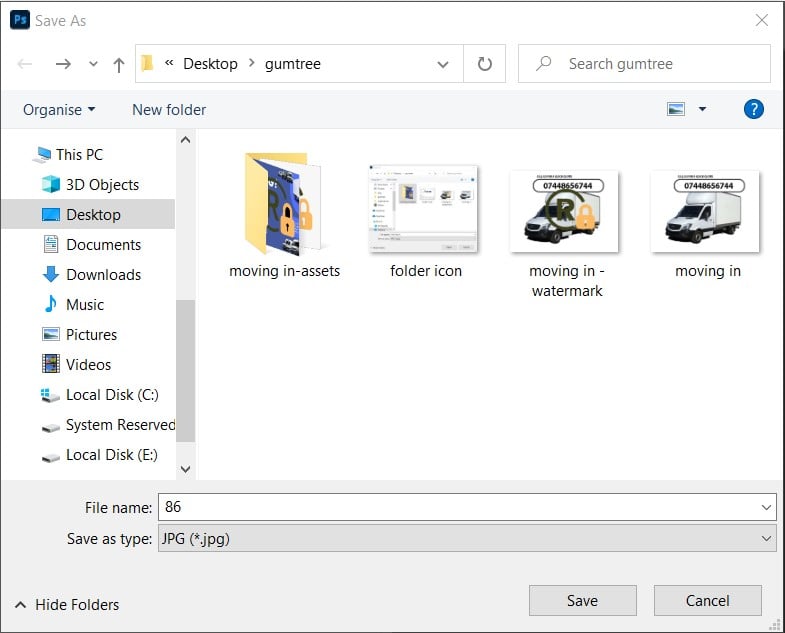785x633 pixels.
Task: Open Pictures in navigation pane
Action: coord(91,335)
